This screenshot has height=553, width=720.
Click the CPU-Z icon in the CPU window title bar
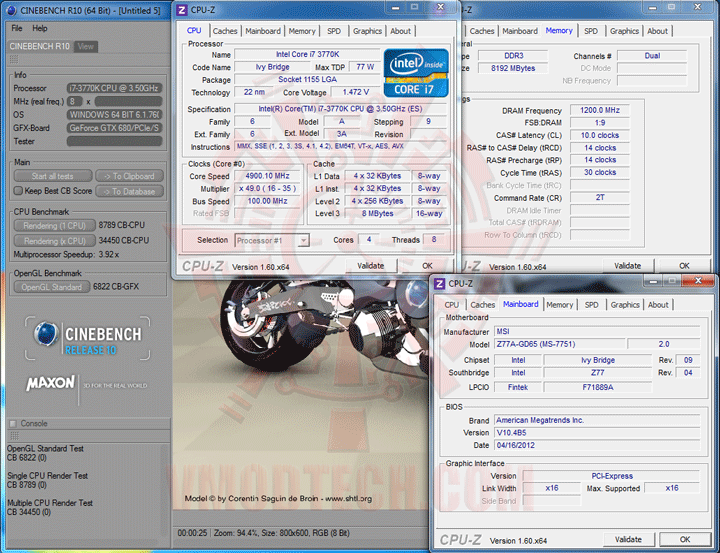pos(181,10)
